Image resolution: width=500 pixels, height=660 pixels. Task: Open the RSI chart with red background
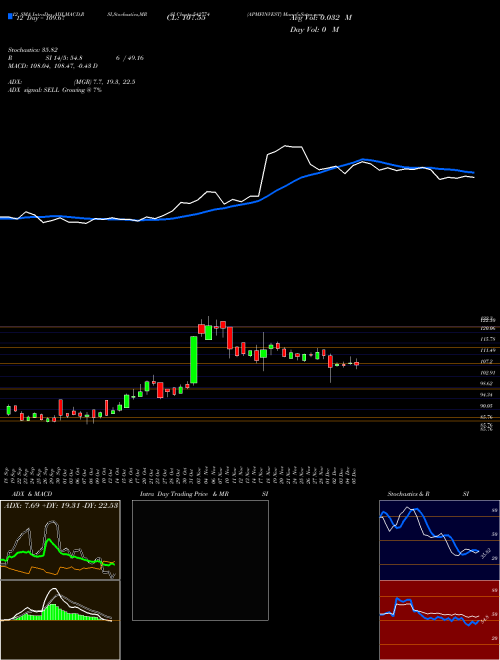point(439,620)
